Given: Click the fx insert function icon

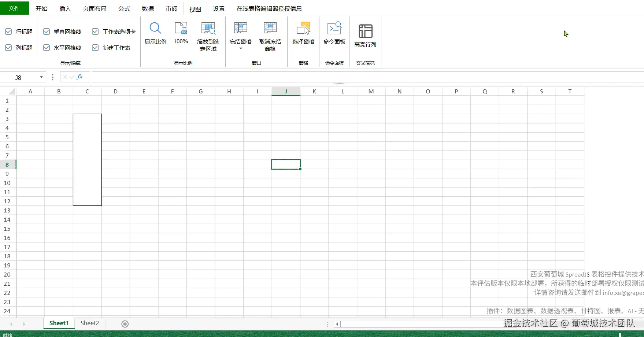Looking at the screenshot, I should tap(80, 77).
